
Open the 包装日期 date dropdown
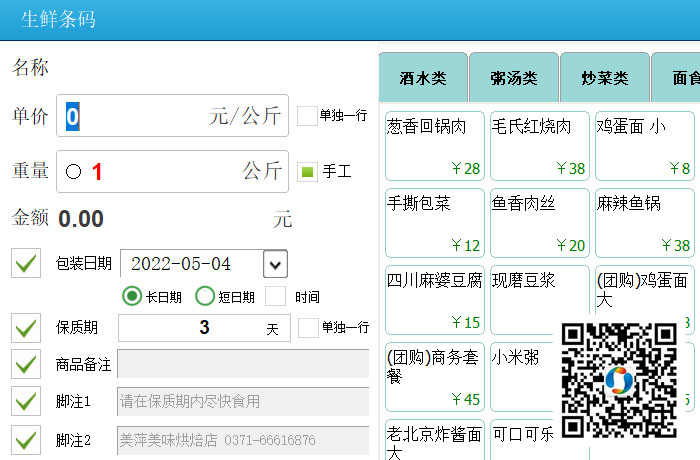pyautogui.click(x=275, y=264)
